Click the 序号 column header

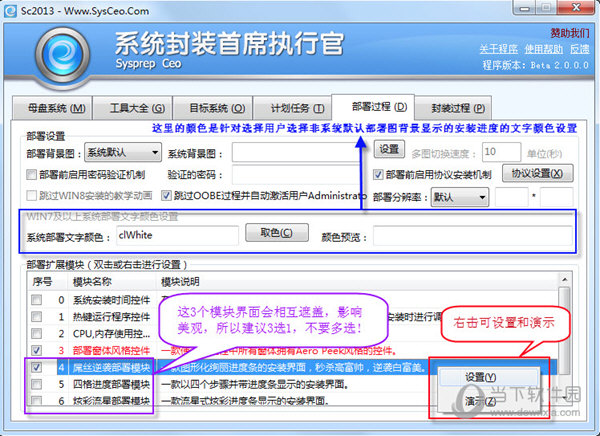point(47,282)
